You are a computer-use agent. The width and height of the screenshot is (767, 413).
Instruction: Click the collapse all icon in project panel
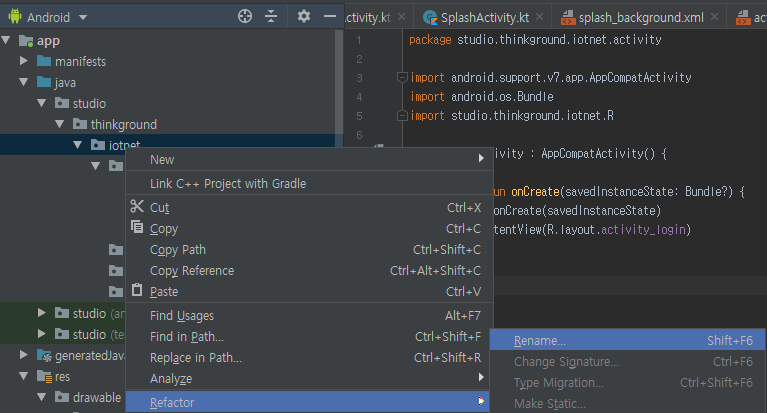(x=271, y=16)
